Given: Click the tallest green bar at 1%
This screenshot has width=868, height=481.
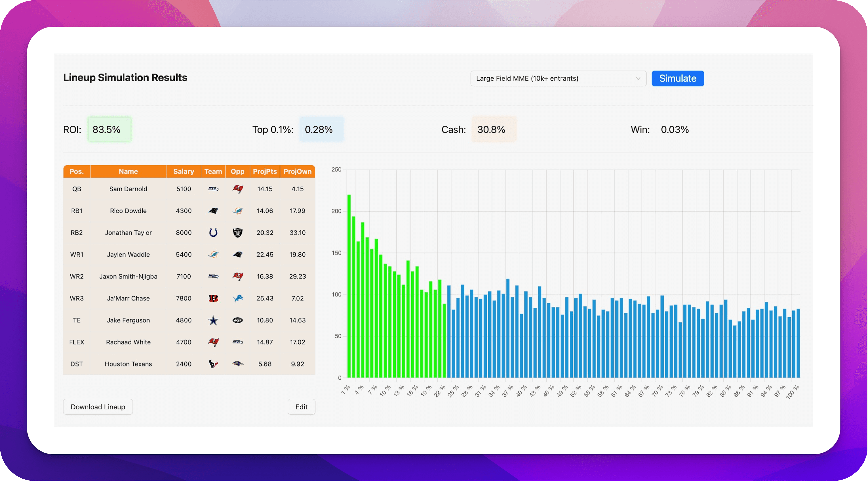Looking at the screenshot, I should (x=349, y=286).
